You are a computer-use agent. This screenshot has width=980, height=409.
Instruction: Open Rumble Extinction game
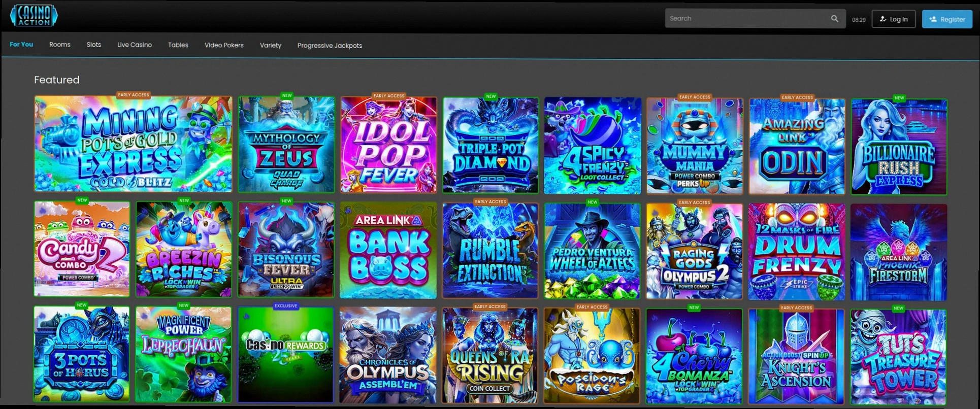tap(490, 251)
